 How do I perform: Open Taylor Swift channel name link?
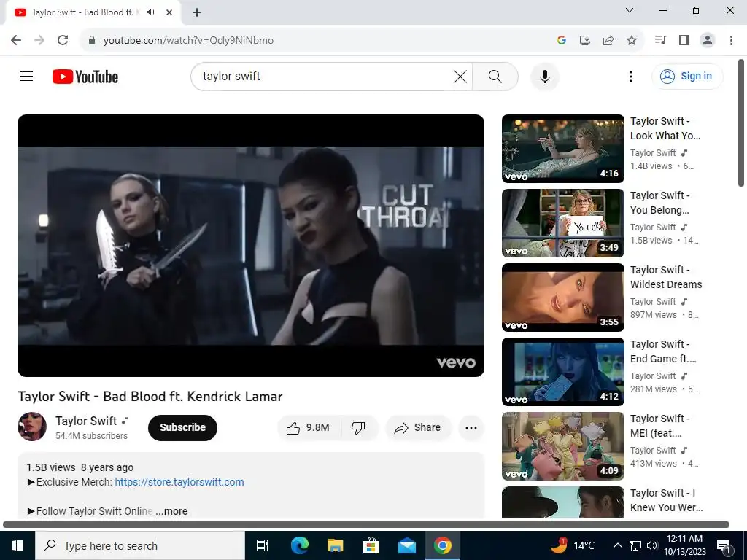(x=86, y=421)
